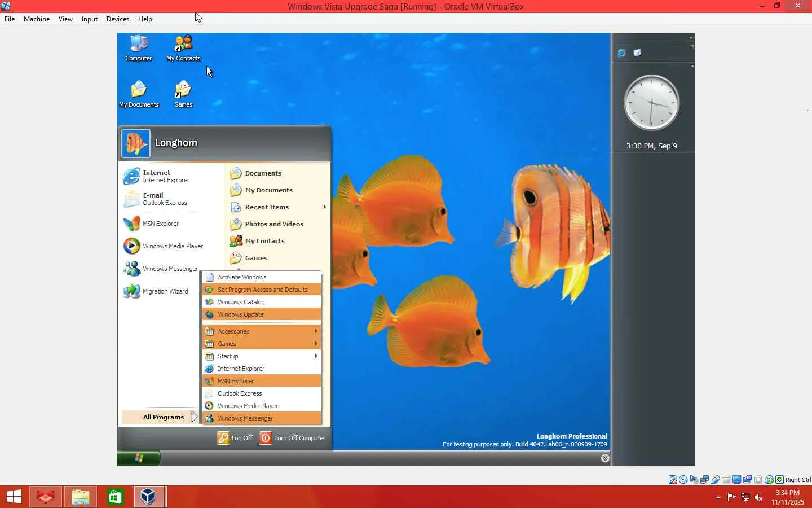Click the show desktop icon in sidebar
The width and height of the screenshot is (812, 508).
tap(637, 53)
